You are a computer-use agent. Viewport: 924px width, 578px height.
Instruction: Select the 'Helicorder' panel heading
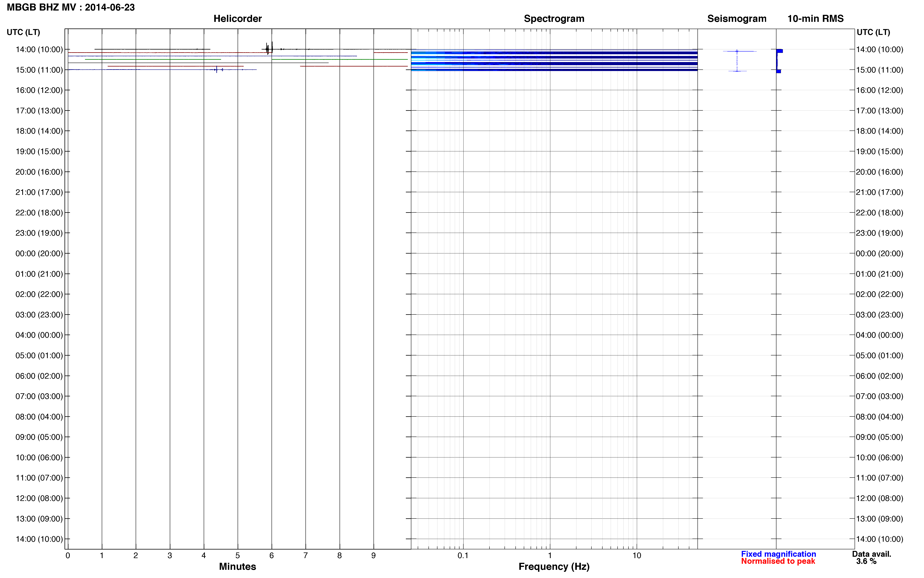pos(237,19)
